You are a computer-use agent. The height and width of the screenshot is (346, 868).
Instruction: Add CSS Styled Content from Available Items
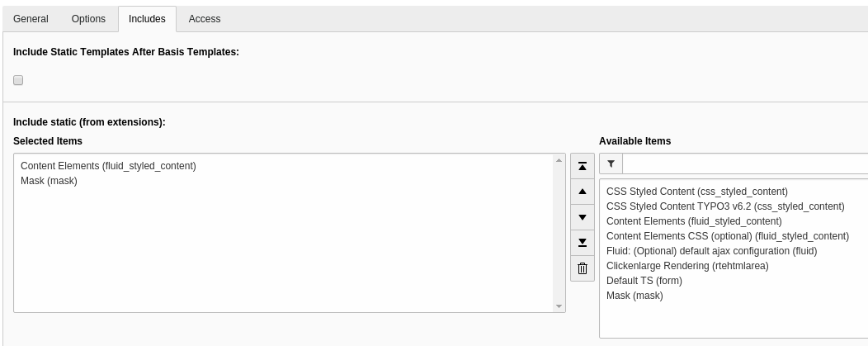pos(696,192)
